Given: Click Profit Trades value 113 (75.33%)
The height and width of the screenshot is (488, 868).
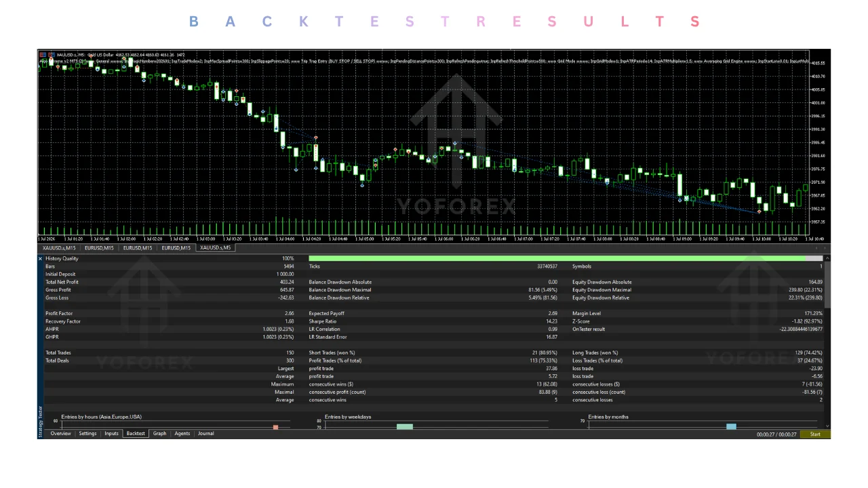Looking at the screenshot, I should [544, 361].
